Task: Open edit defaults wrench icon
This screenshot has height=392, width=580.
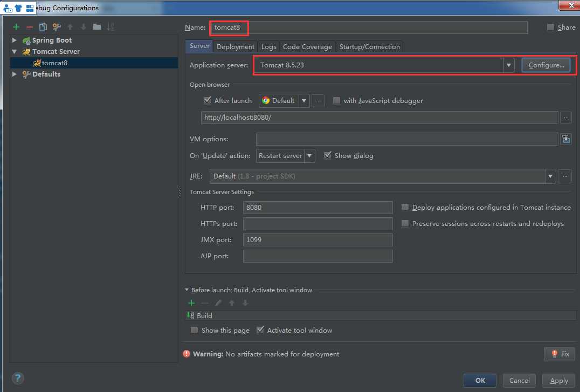Action: coord(57,26)
